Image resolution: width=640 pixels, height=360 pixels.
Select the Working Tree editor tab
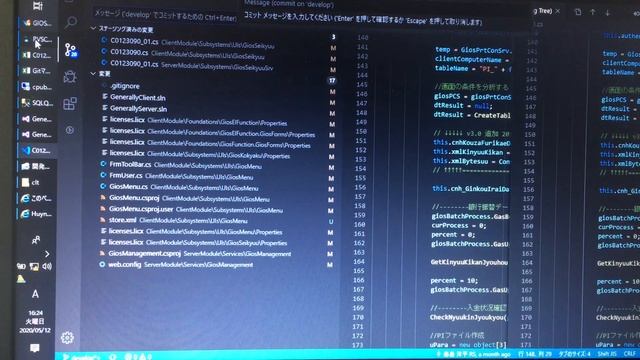(x=543, y=11)
